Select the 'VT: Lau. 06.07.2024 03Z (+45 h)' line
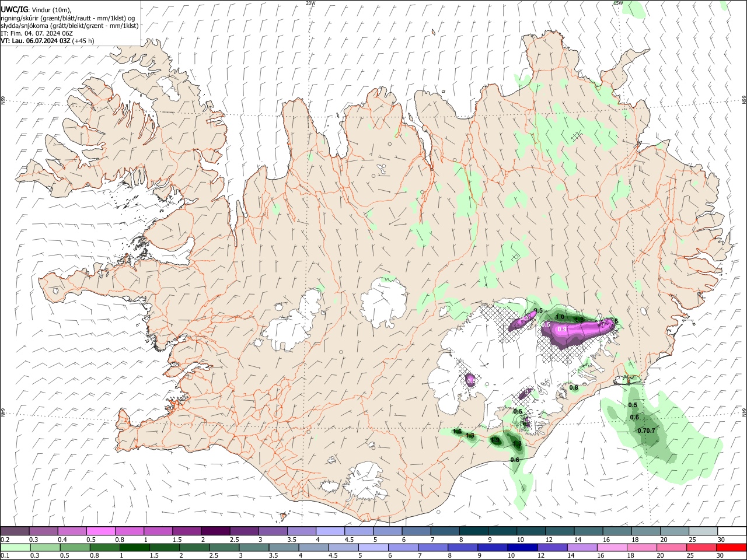This screenshot has height=560, width=747. pos(47,41)
